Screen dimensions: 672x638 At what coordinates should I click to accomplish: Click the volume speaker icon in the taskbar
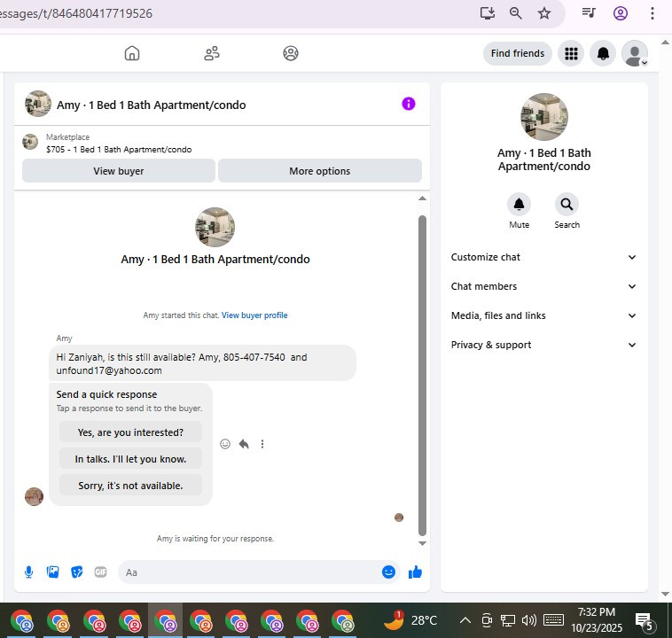pyautogui.click(x=529, y=620)
